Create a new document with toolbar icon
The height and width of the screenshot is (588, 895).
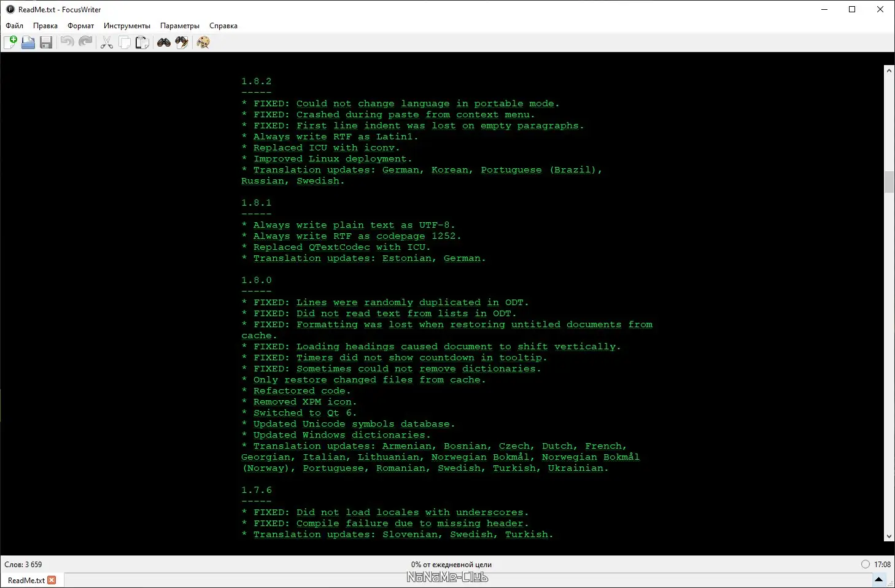pyautogui.click(x=10, y=42)
